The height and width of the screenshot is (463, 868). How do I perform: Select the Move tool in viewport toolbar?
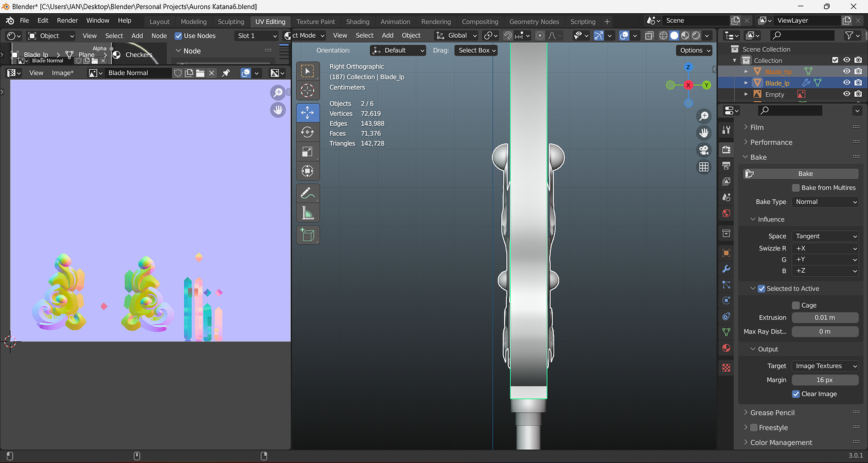308,113
